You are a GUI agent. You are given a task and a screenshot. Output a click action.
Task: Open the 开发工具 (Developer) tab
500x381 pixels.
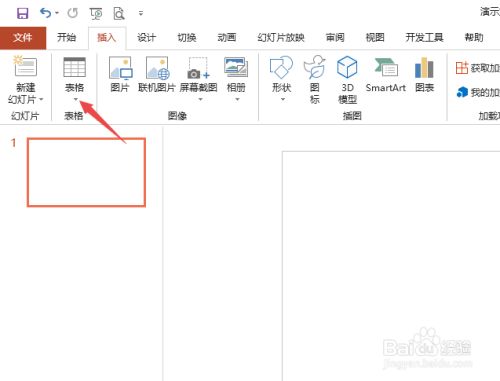(x=424, y=38)
